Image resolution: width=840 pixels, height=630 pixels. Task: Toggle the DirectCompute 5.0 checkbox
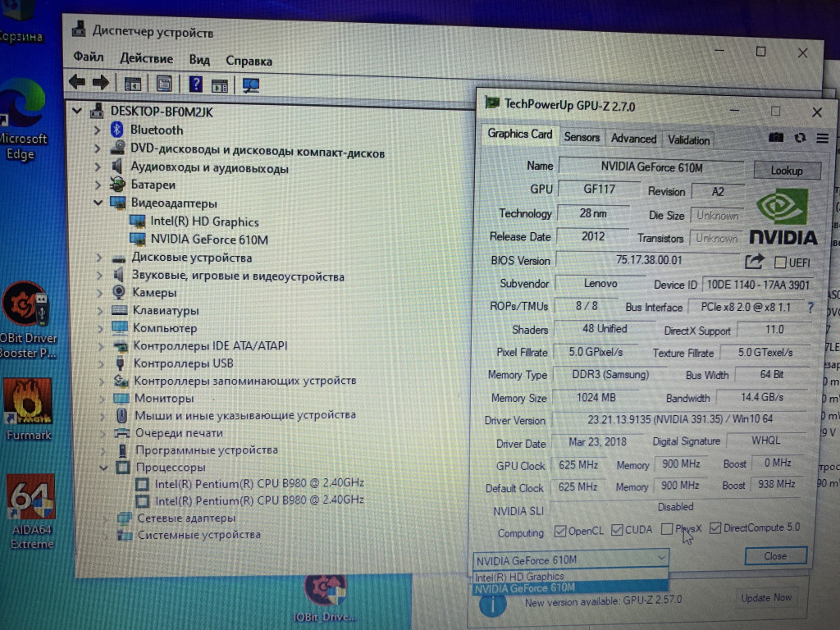click(715, 527)
